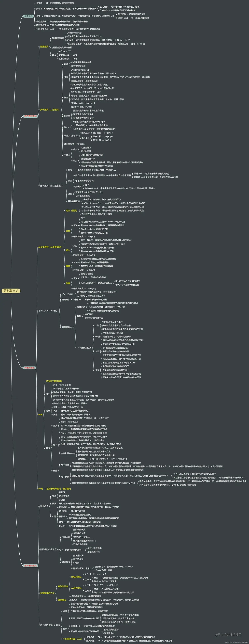Image resolution: width=249 pixels, height=644 pixels.
Task: Click the 不平衡情况分类 node
Action: pyautogui.click(x=84, y=348)
